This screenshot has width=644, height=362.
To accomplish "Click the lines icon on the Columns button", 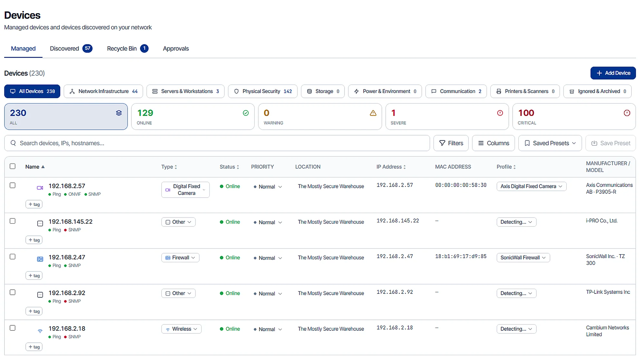I will (x=481, y=143).
